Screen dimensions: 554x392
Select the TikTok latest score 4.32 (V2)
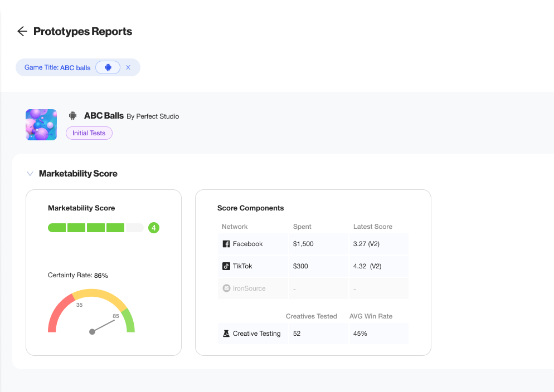coord(367,266)
